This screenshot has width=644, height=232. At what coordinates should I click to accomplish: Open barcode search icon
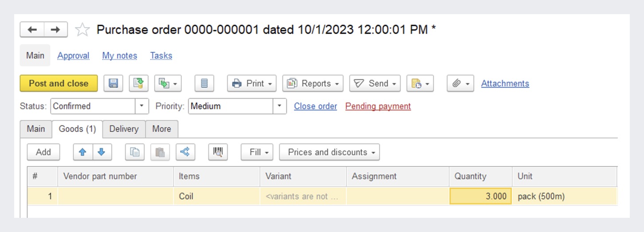coord(218,152)
